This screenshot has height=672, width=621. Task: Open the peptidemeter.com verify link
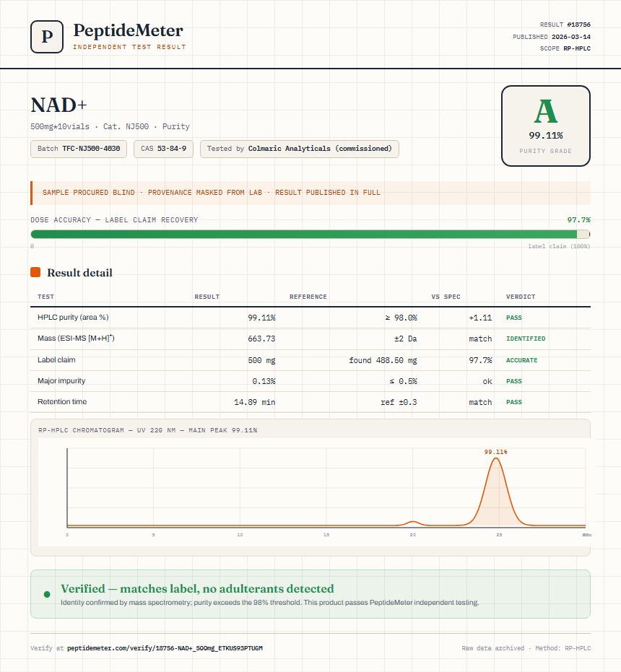click(165, 648)
